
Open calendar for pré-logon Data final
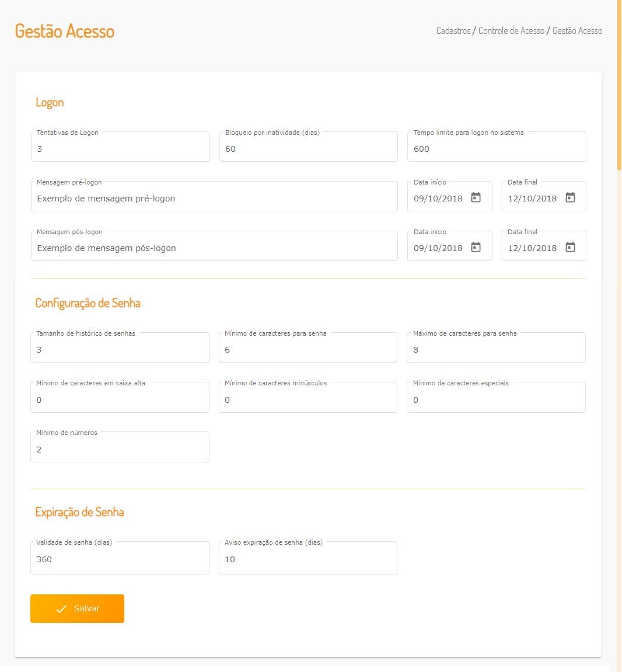coord(570,198)
